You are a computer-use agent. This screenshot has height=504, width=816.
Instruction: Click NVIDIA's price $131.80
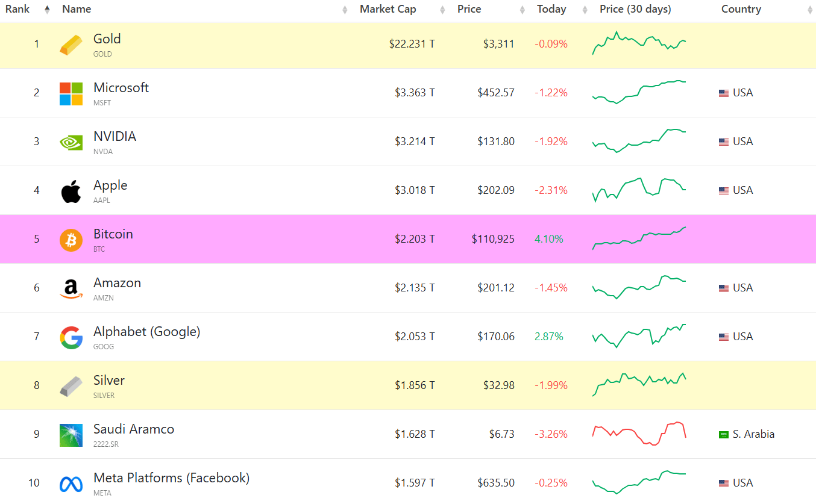coord(496,142)
